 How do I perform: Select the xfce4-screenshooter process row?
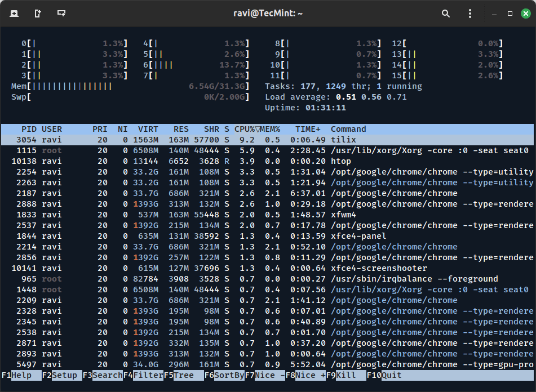[267, 268]
